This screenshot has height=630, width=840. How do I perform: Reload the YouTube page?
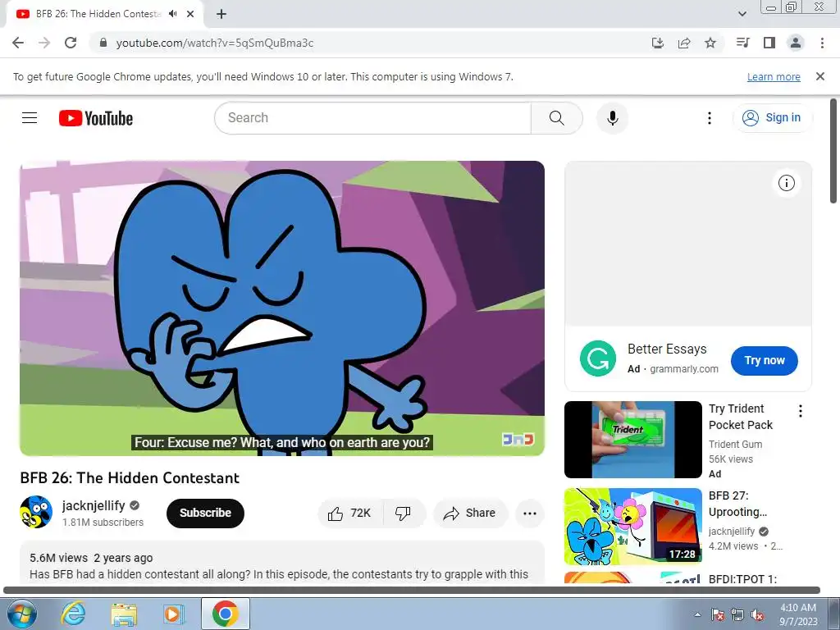pyautogui.click(x=71, y=43)
